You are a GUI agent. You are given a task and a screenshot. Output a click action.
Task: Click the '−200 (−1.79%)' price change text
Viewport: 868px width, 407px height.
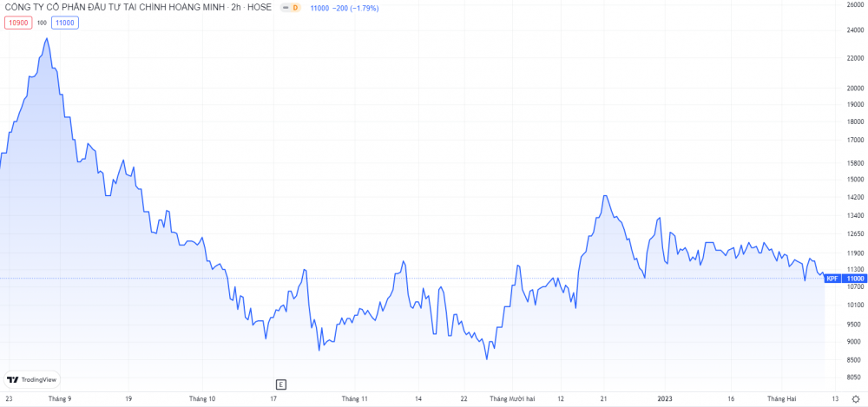coord(355,9)
